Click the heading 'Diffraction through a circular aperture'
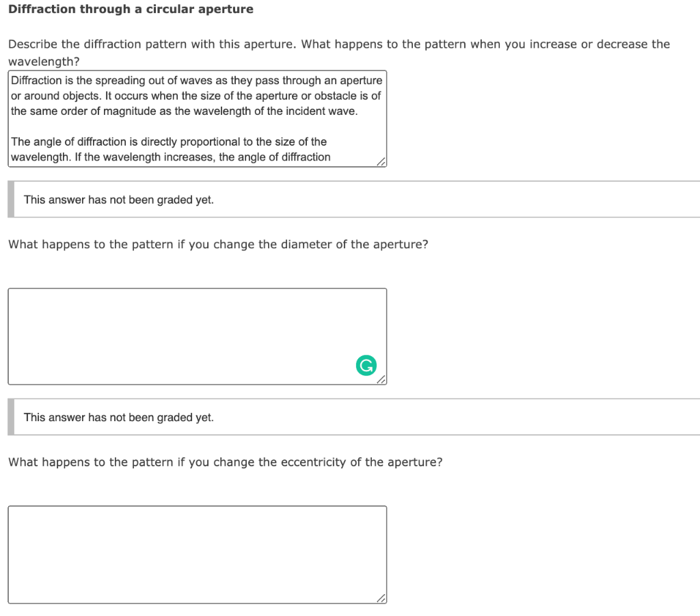Viewport: 700px width, 616px height. pyautogui.click(x=130, y=9)
